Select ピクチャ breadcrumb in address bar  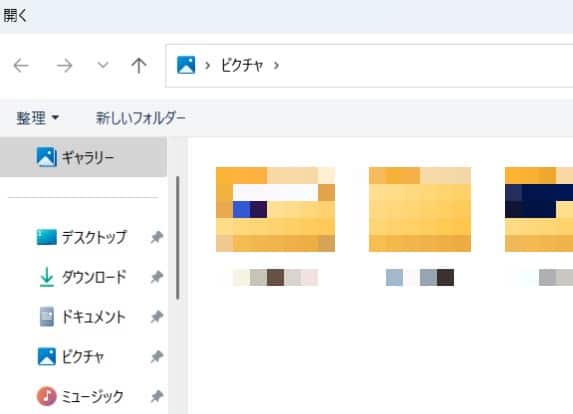point(242,65)
